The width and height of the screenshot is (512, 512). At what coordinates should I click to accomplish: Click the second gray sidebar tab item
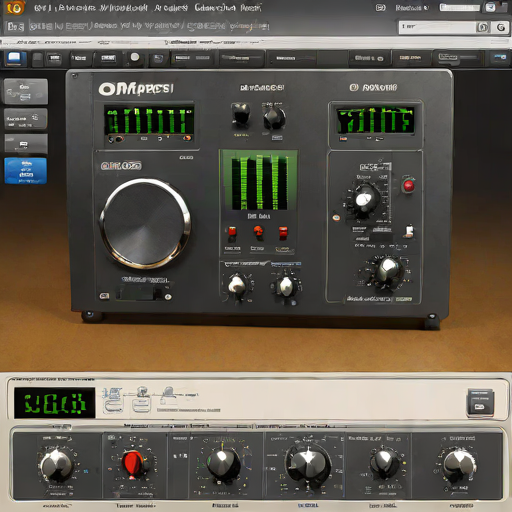tap(26, 119)
